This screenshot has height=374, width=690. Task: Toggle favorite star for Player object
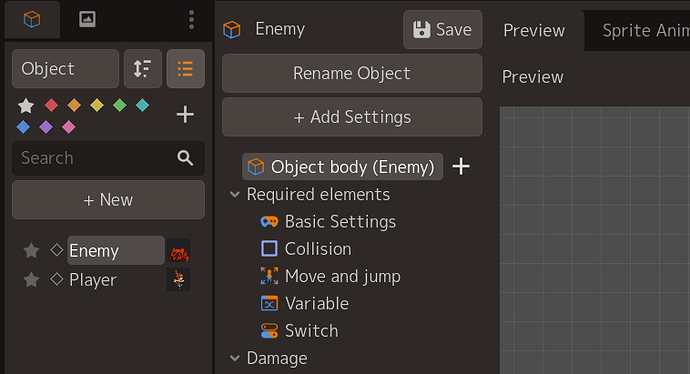pos(31,280)
